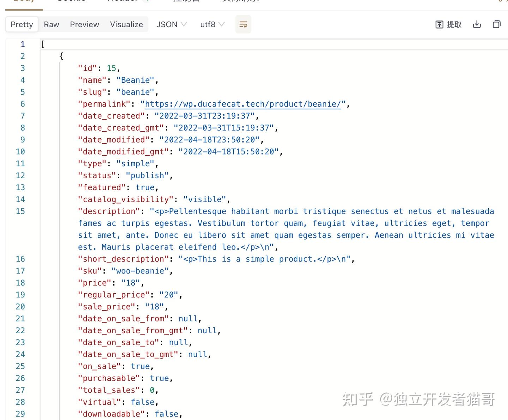The width and height of the screenshot is (508, 420).
Task: Click the null value of date_on_sale_from_gmt
Action: (207, 330)
